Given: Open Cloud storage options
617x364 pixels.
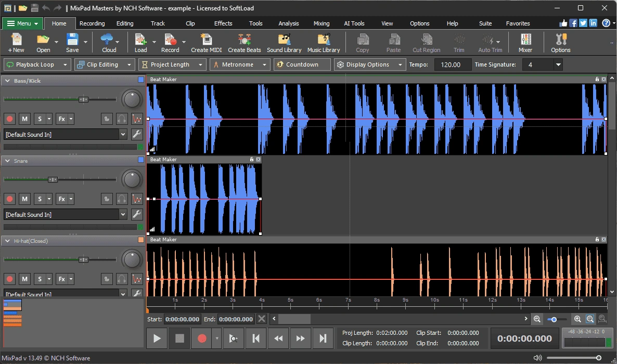Looking at the screenshot, I should [109, 43].
